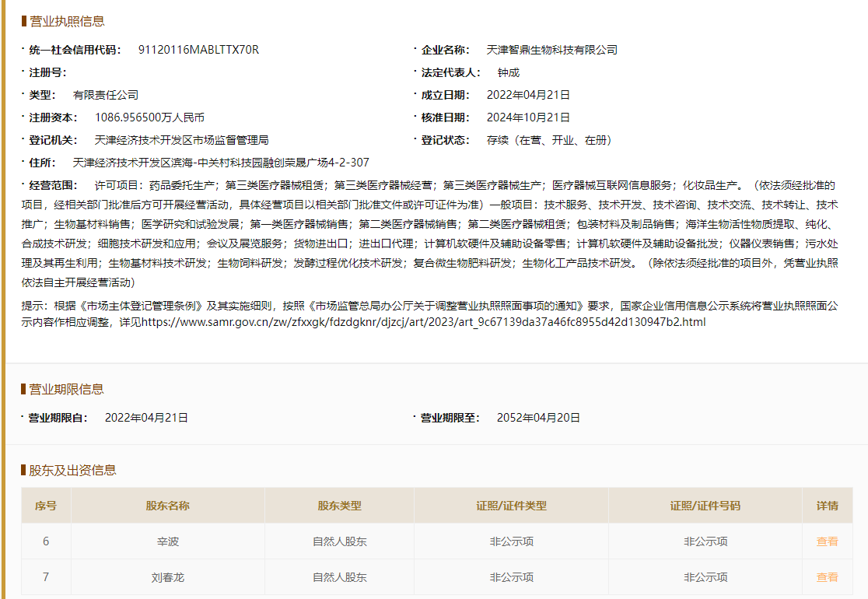Click 自然人股东 cell in 辛波 row
Screen dimensions: 868x599
coord(339,541)
